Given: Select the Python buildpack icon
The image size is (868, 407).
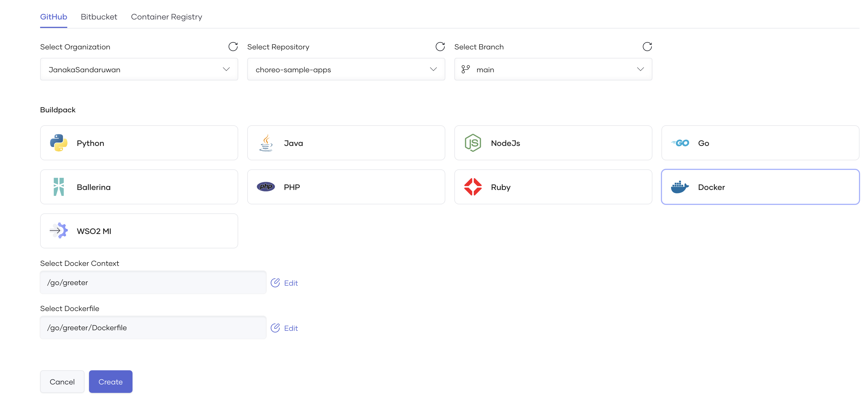Looking at the screenshot, I should click(x=59, y=143).
